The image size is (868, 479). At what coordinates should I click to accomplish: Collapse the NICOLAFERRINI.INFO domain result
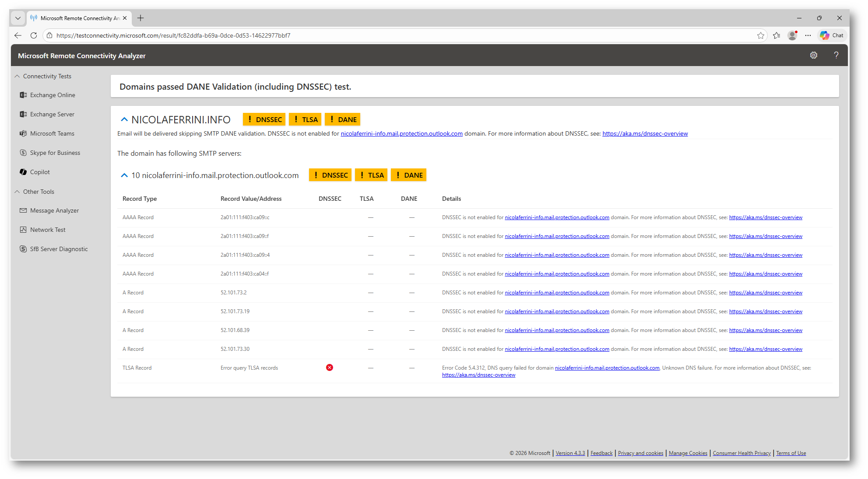click(x=124, y=119)
